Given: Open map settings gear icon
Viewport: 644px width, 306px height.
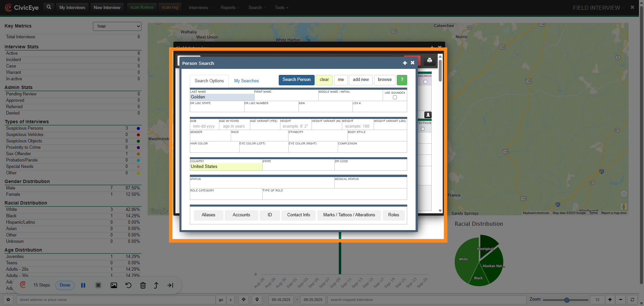Looking at the screenshot, I should pyautogui.click(x=8, y=300).
